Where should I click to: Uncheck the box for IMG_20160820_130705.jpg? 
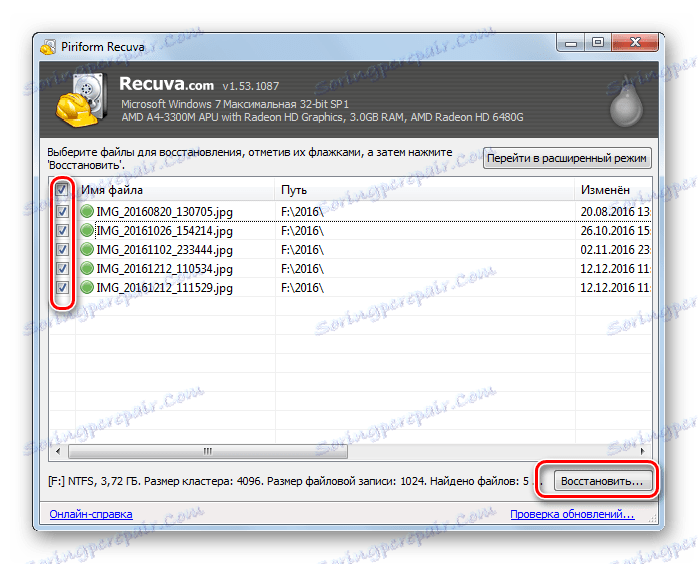[62, 211]
